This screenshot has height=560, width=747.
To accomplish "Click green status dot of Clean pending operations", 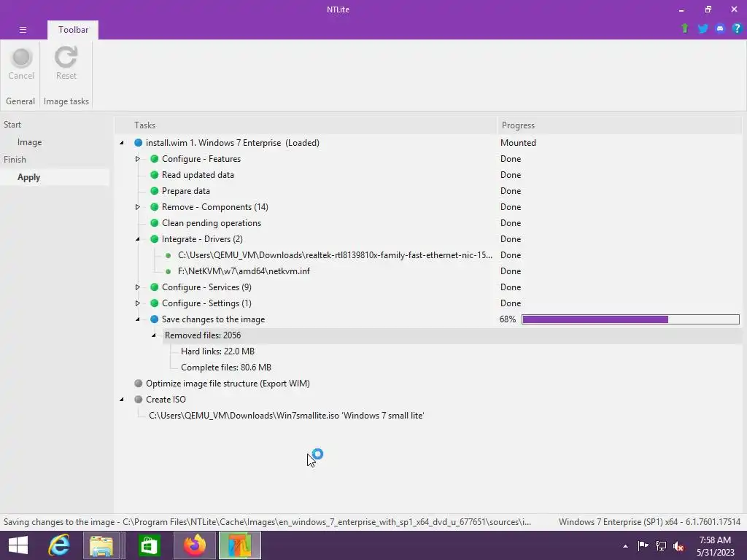I will click(155, 223).
